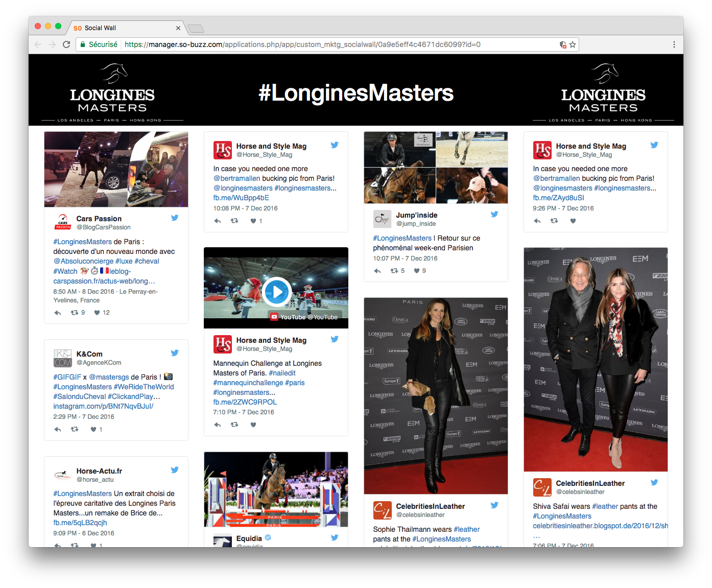Reply to the K&Com tweet
Image resolution: width=712 pixels, height=588 pixels.
pos(58,430)
